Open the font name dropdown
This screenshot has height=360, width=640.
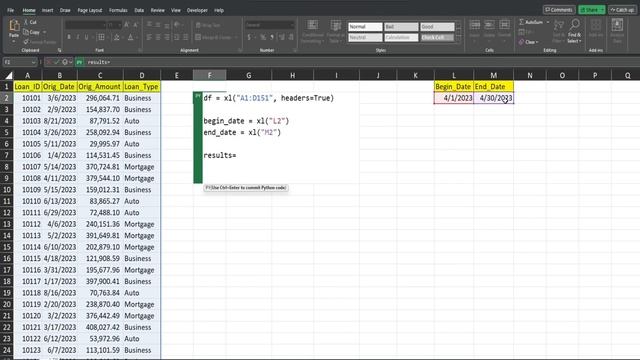click(x=104, y=25)
